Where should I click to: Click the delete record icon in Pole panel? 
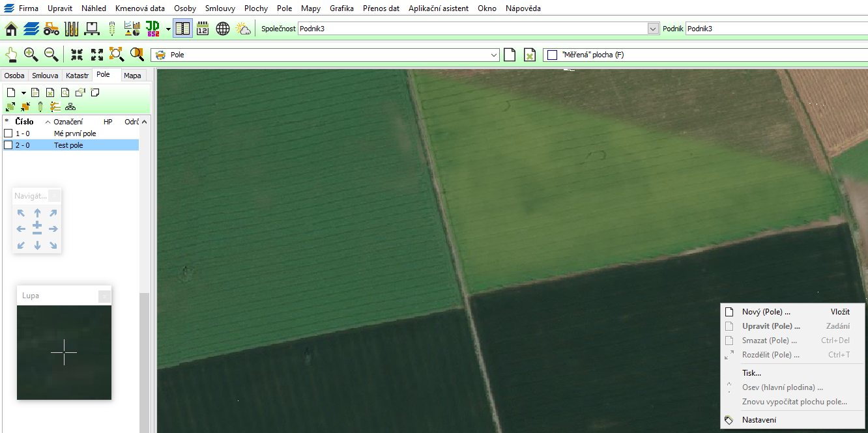coord(50,92)
